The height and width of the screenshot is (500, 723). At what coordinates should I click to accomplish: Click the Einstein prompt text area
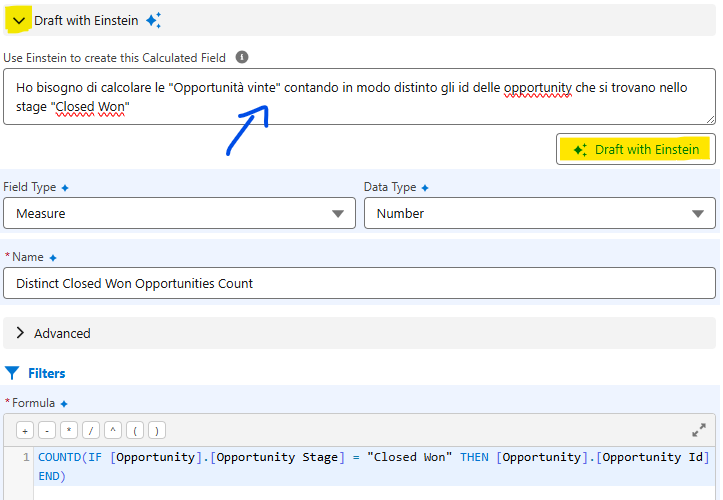click(360, 97)
